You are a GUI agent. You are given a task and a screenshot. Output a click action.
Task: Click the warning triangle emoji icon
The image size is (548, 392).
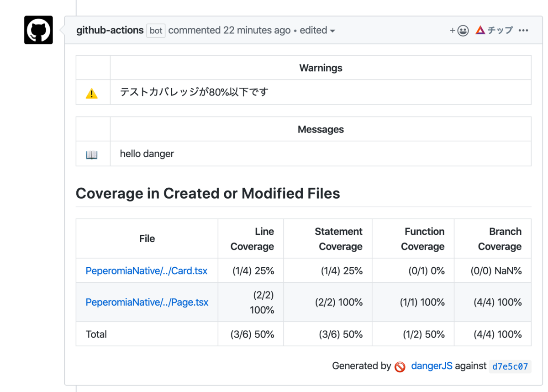pos(91,94)
